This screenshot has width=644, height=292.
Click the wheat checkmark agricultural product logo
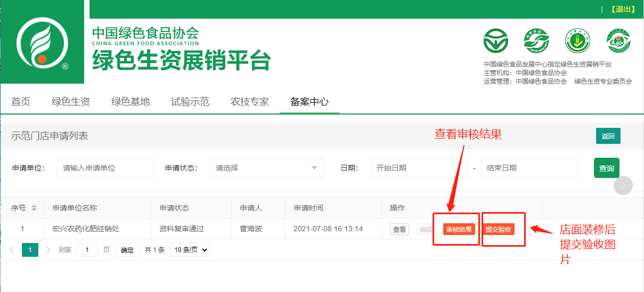(x=577, y=41)
